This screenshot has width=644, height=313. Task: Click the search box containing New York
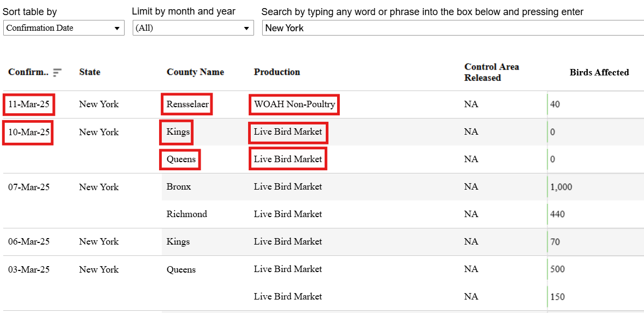coord(453,29)
